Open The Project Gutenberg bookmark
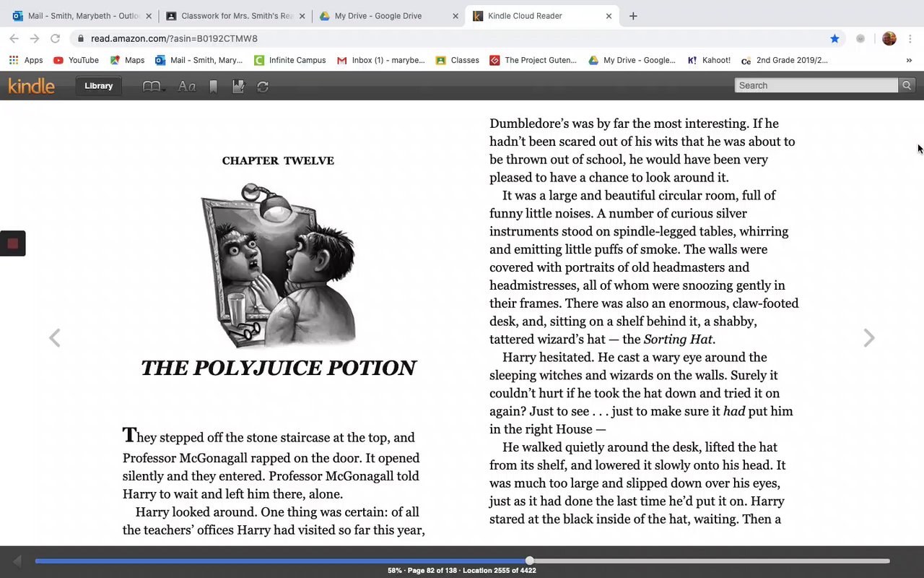 click(x=533, y=60)
